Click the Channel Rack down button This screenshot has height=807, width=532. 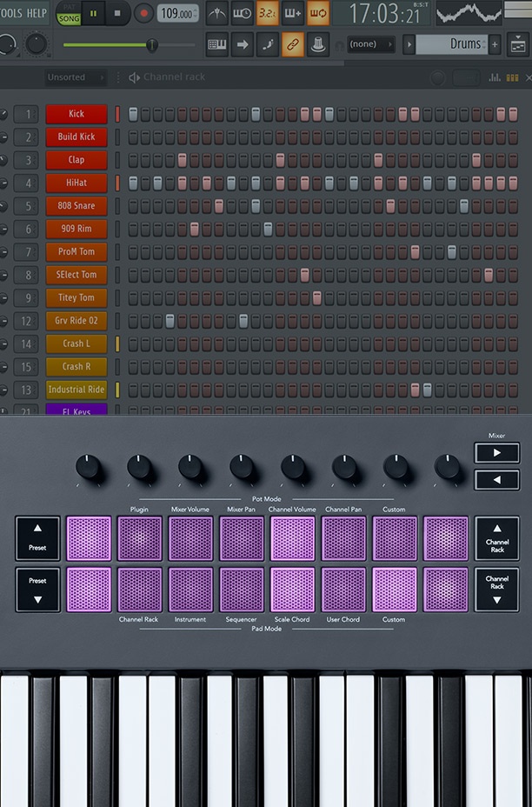tap(496, 590)
